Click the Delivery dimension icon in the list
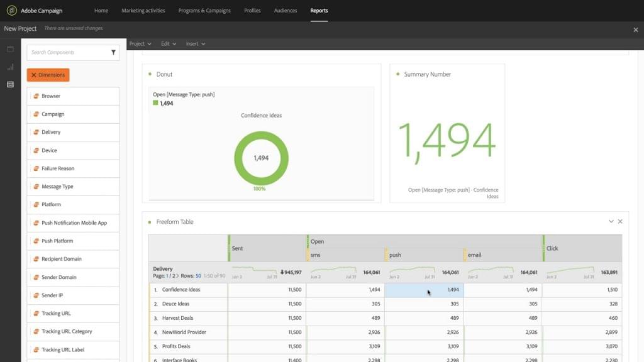Viewport: 644px width, 362px height. coord(36,132)
